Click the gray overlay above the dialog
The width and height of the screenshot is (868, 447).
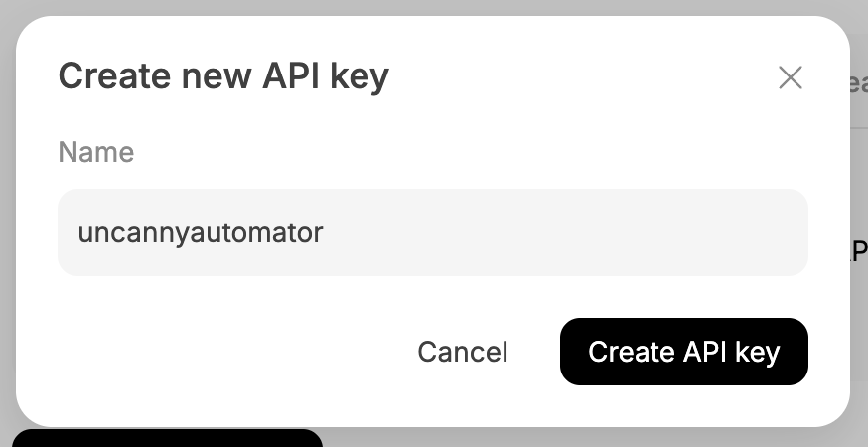(x=432, y=7)
